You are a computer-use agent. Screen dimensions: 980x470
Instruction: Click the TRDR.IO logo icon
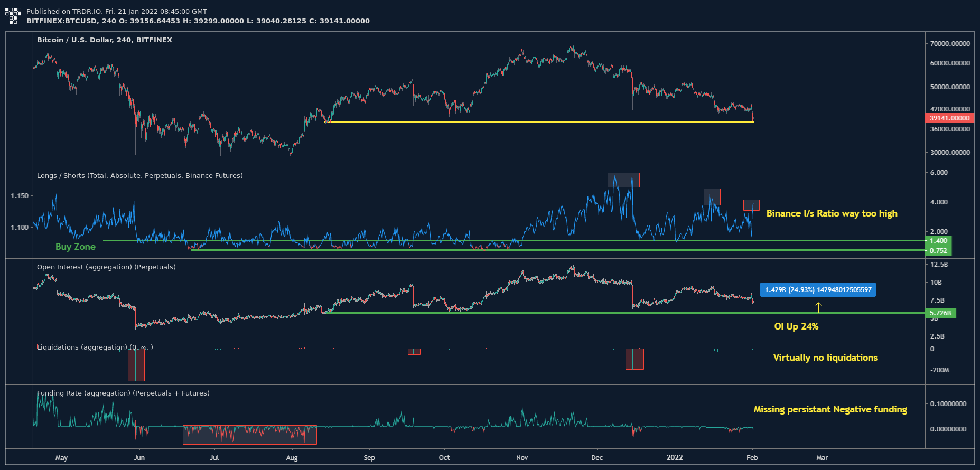tap(13, 16)
